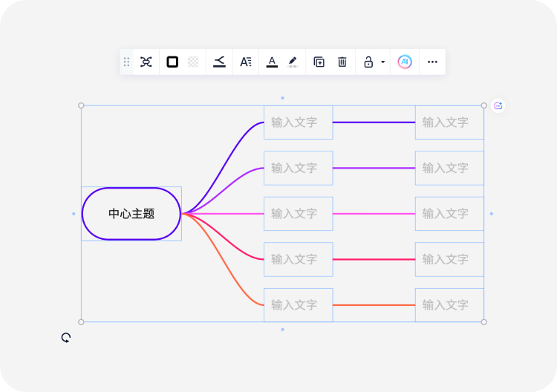Click the left-side blue dot handle

[x=74, y=214]
